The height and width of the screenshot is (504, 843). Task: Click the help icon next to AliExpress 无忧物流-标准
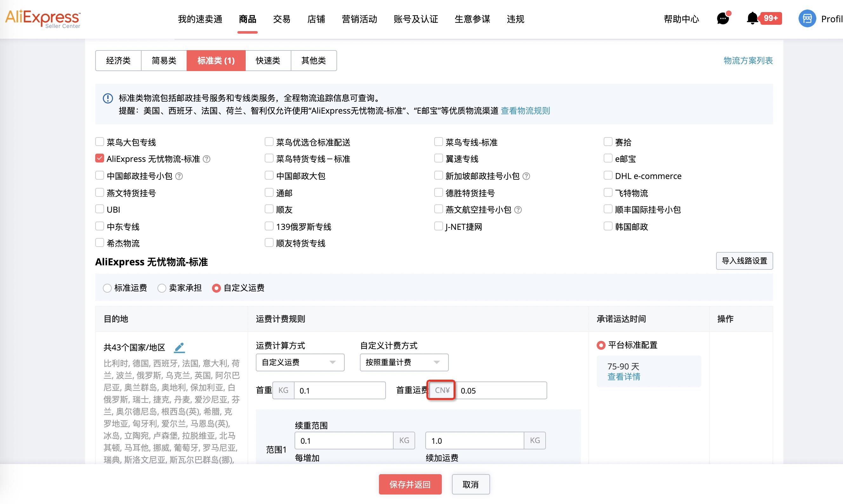(x=207, y=159)
